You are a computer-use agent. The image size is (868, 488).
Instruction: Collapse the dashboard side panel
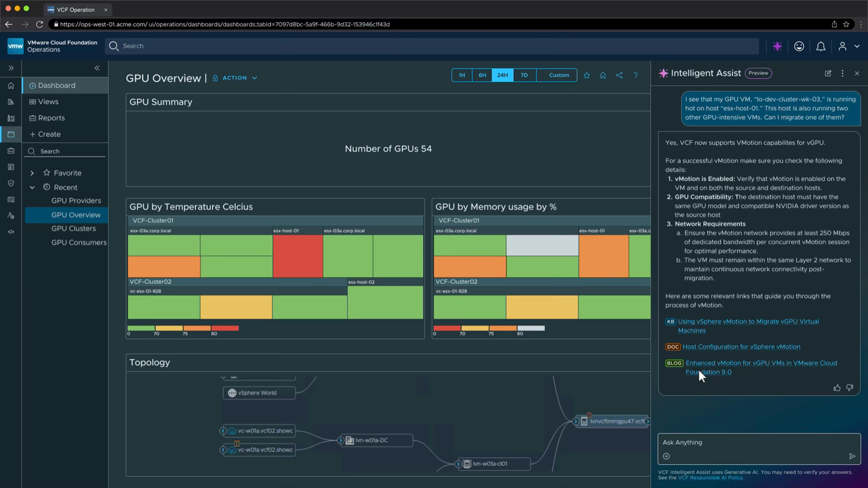point(97,68)
